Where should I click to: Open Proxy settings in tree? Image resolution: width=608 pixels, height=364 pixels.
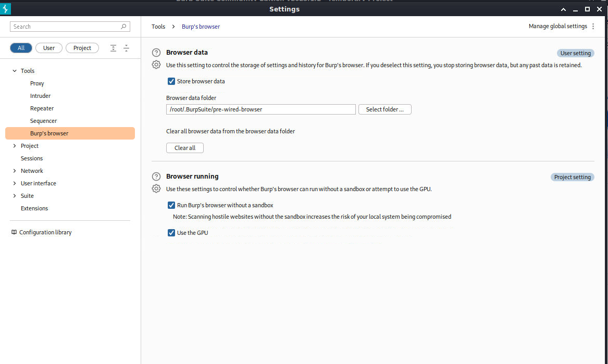(x=37, y=83)
